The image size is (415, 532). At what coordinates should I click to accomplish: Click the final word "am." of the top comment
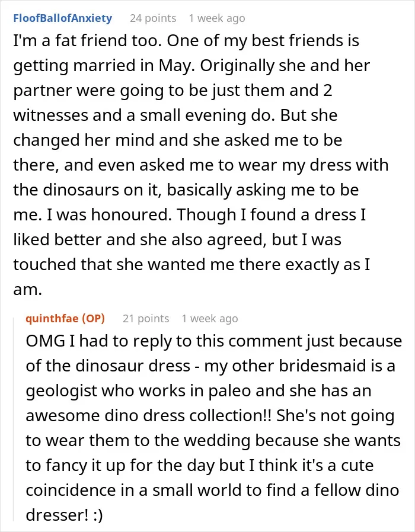pos(27,290)
